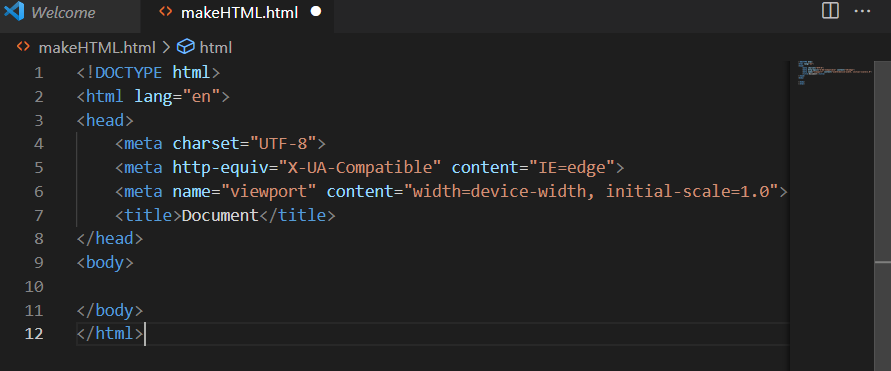Select the makeHTML.html editor tab
891x371 pixels.
[239, 13]
